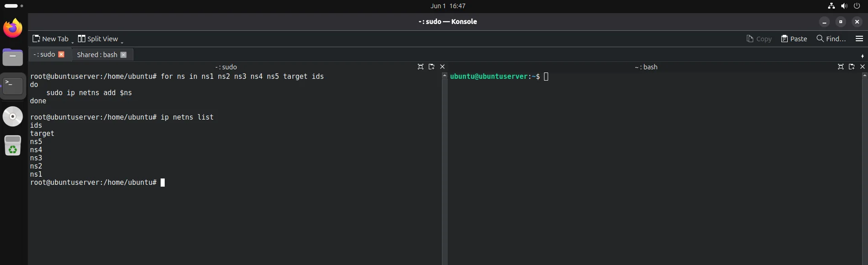Click the right pane header '~ : bash'
The height and width of the screenshot is (265, 868).
coord(646,67)
